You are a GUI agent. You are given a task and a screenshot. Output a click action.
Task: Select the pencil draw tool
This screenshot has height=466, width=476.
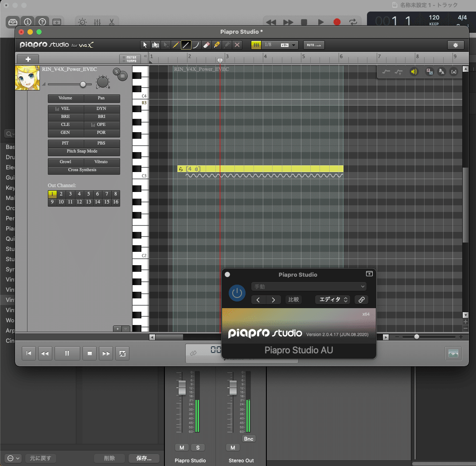176,45
